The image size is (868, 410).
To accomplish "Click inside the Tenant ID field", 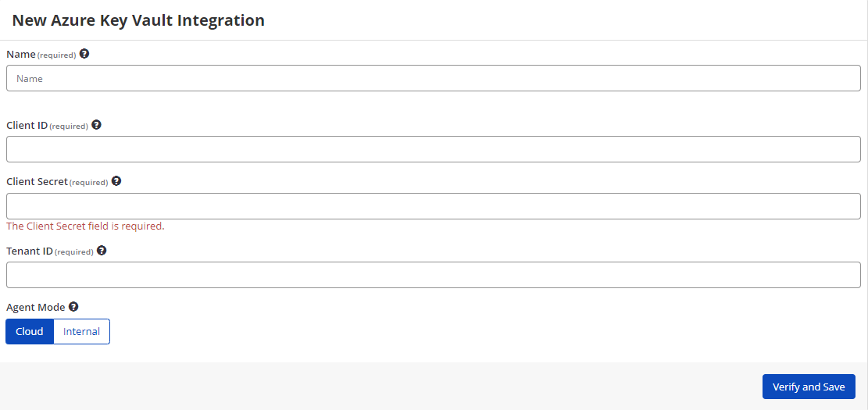I will pyautogui.click(x=434, y=275).
